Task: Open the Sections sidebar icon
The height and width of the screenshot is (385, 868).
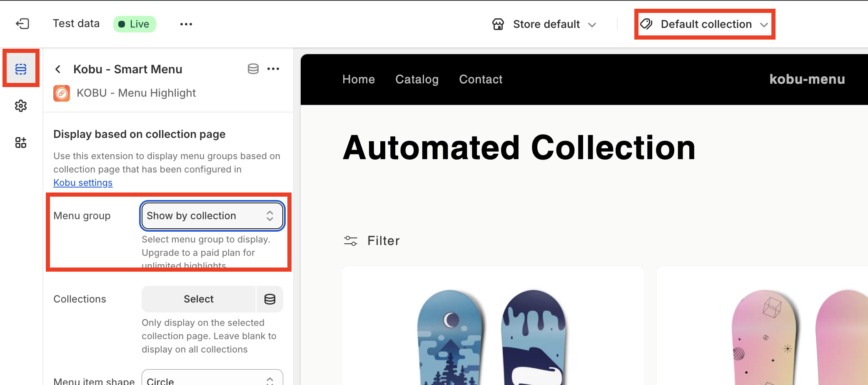Action: (x=21, y=69)
